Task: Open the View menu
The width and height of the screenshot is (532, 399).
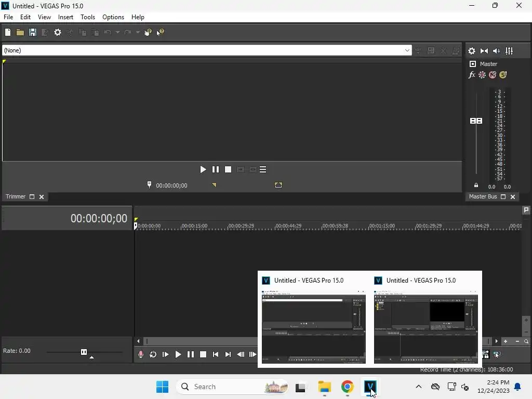Action: click(x=44, y=17)
